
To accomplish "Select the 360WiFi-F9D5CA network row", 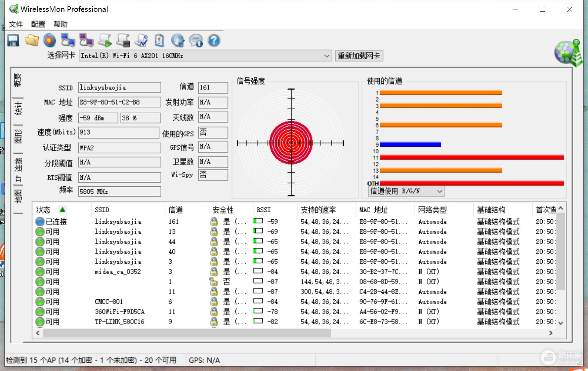I will (296, 311).
